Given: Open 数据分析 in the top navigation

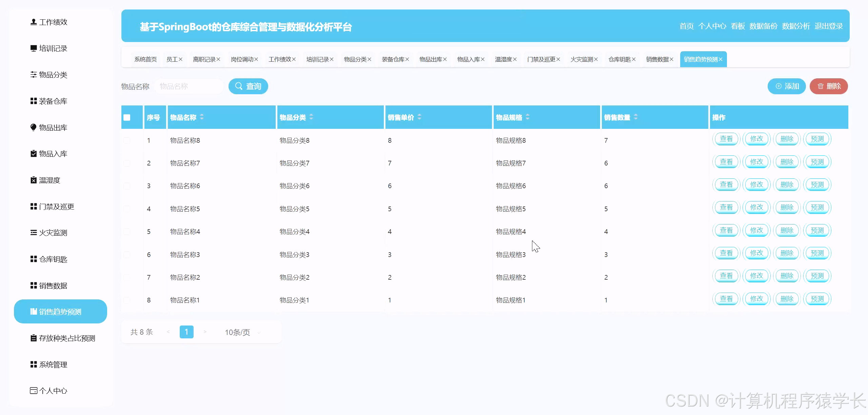Looking at the screenshot, I should [x=795, y=26].
